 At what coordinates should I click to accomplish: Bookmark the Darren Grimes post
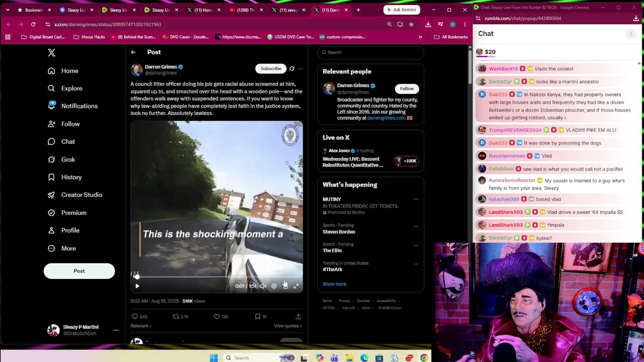click(x=258, y=317)
